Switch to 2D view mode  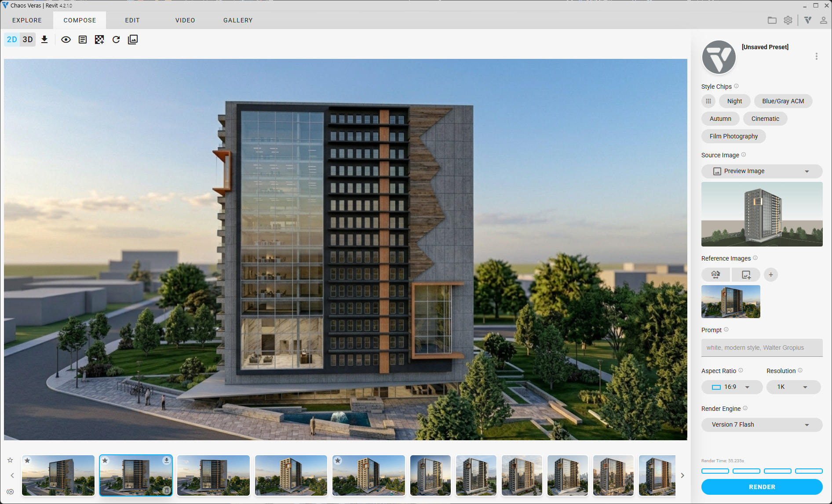pyautogui.click(x=12, y=40)
